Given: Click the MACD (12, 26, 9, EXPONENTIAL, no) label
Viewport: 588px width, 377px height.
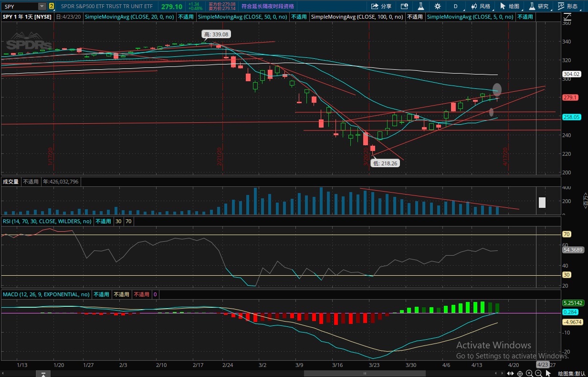Looking at the screenshot, I should pos(46,294).
